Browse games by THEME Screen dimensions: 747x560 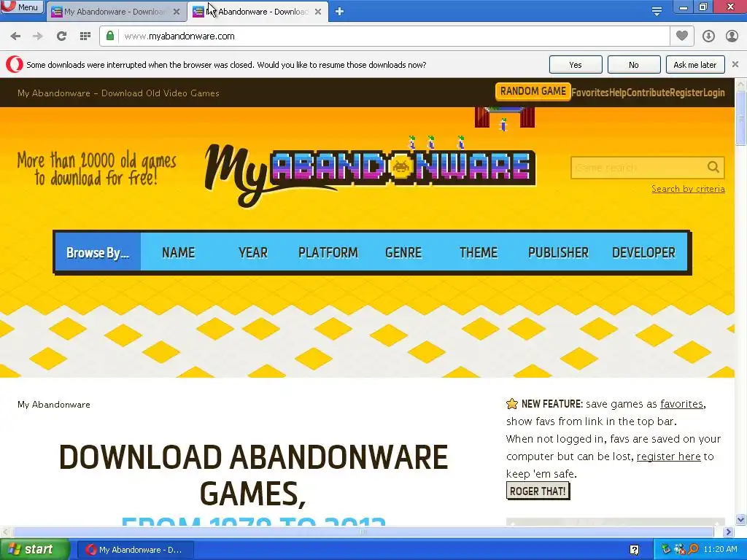tap(479, 252)
